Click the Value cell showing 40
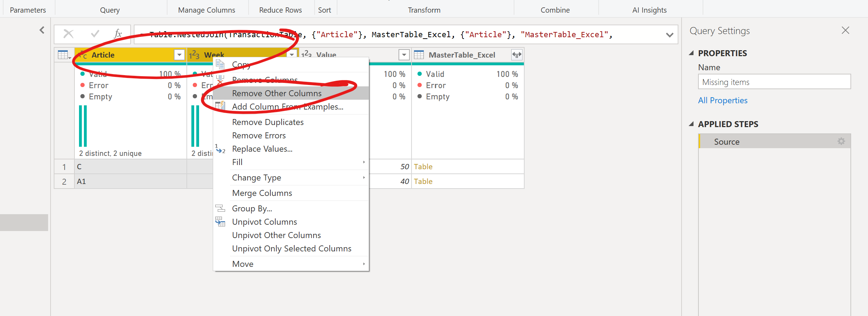The image size is (868, 316). tap(390, 182)
